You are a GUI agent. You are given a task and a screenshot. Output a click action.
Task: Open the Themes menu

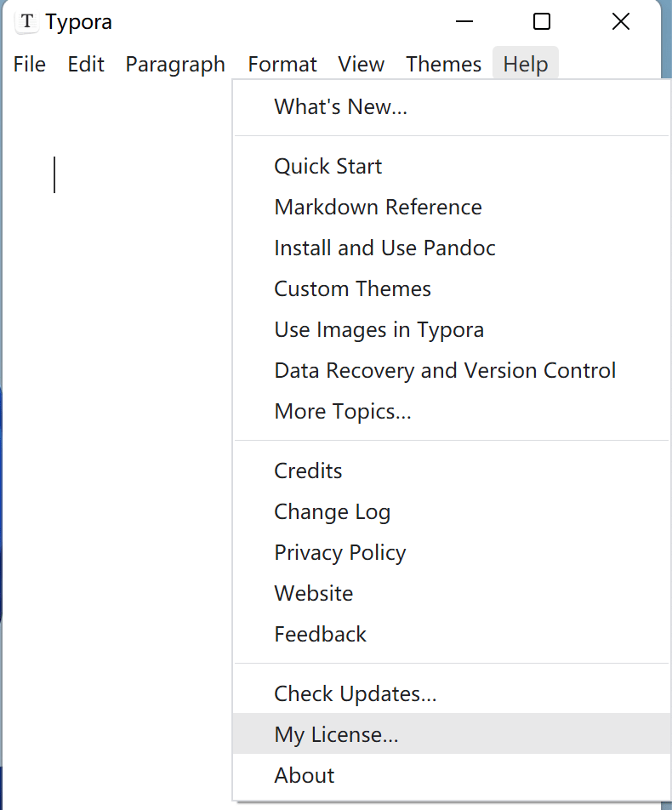coord(443,65)
